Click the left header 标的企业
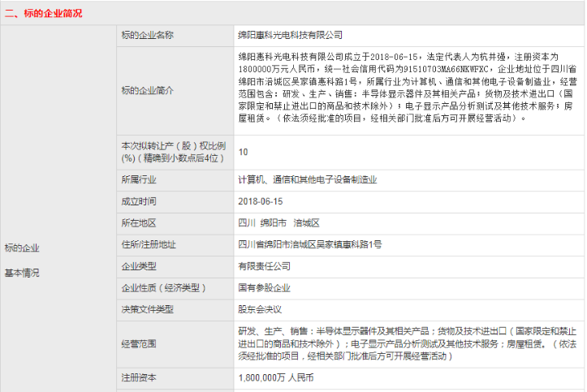This screenshot has height=392, width=587. click(22, 248)
